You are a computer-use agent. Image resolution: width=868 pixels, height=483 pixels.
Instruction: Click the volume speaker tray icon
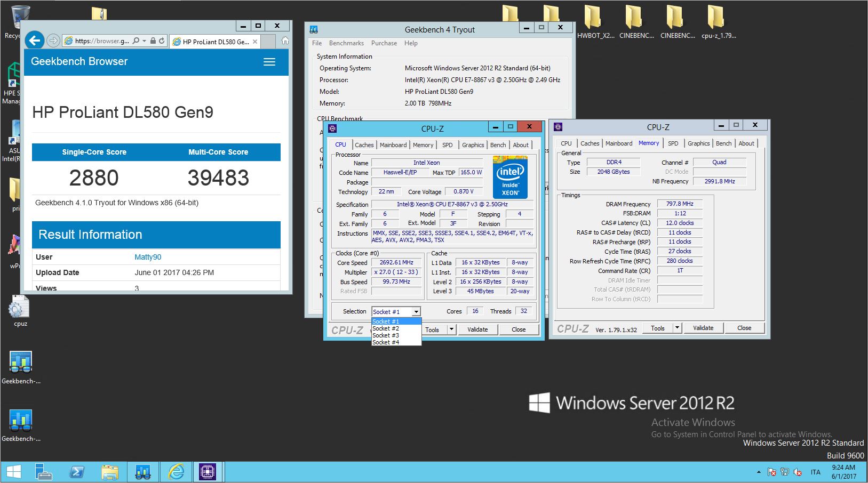point(798,472)
